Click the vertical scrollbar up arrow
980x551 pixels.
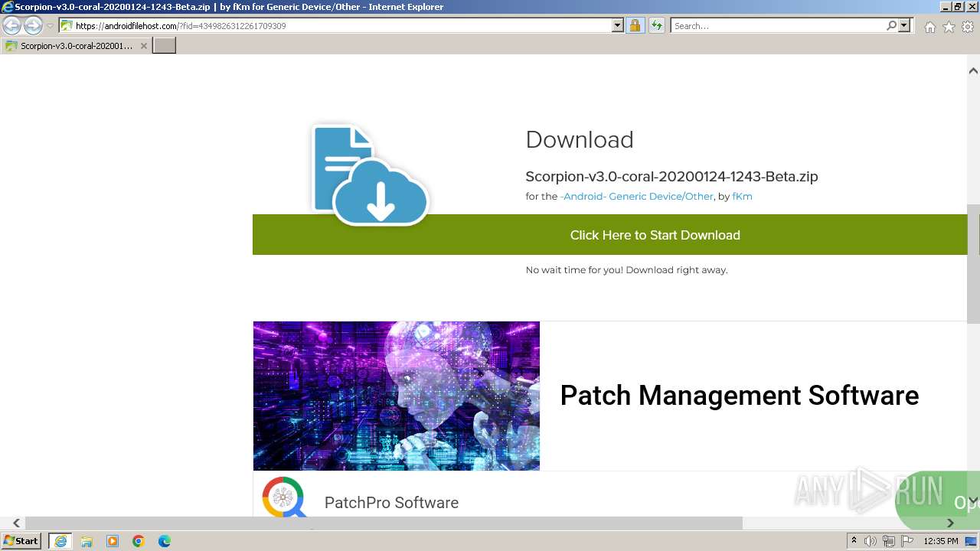pos(973,70)
